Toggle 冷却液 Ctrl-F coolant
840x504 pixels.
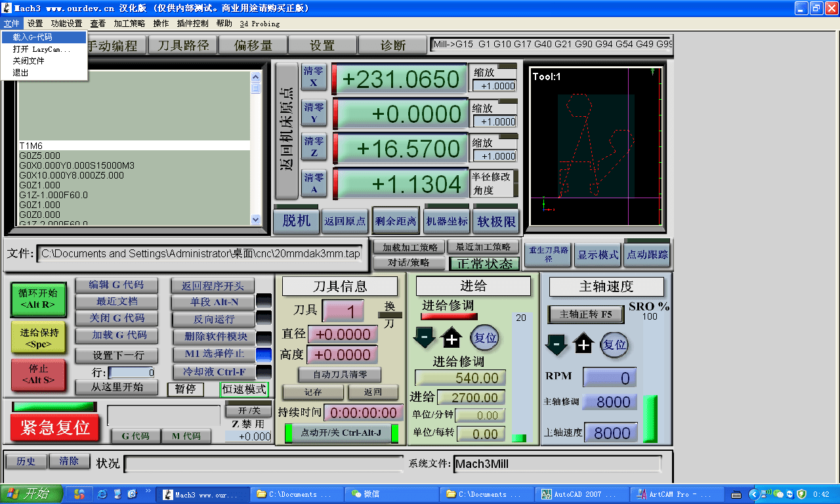click(213, 371)
